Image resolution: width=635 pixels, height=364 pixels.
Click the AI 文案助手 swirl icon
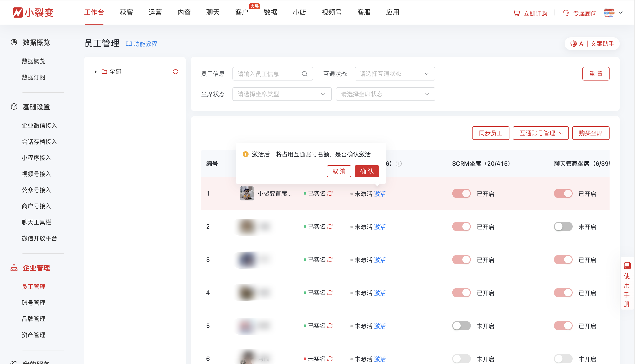tap(573, 44)
